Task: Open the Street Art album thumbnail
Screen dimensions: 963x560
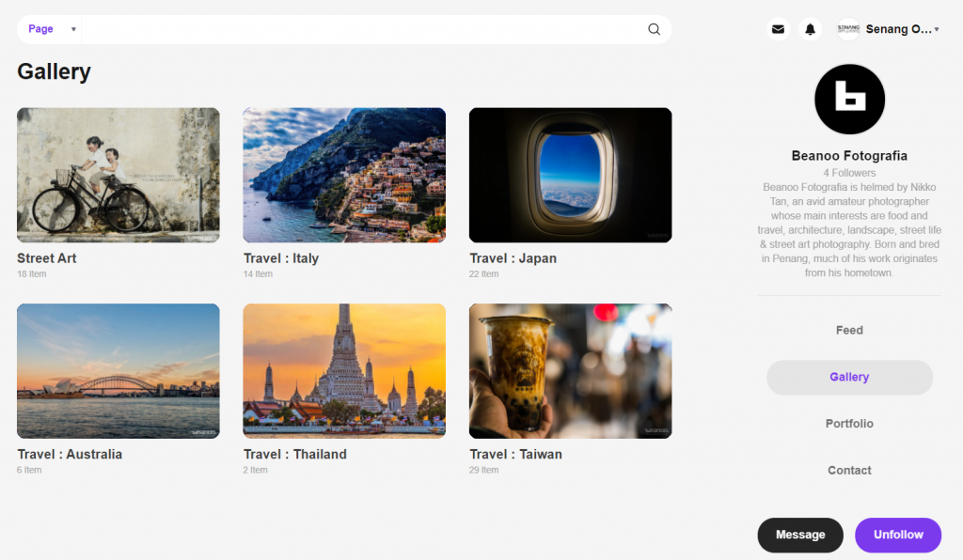Action: [118, 175]
